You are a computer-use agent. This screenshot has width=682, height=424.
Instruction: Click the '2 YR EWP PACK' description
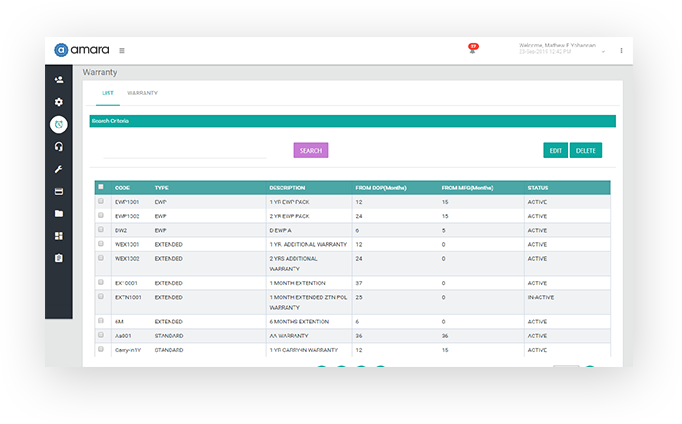[289, 216]
